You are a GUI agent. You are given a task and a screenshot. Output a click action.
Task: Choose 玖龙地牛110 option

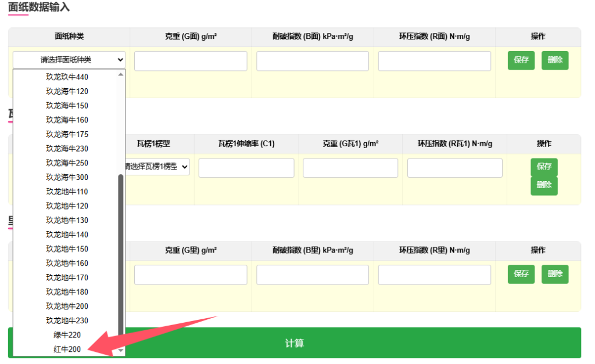pos(67,192)
